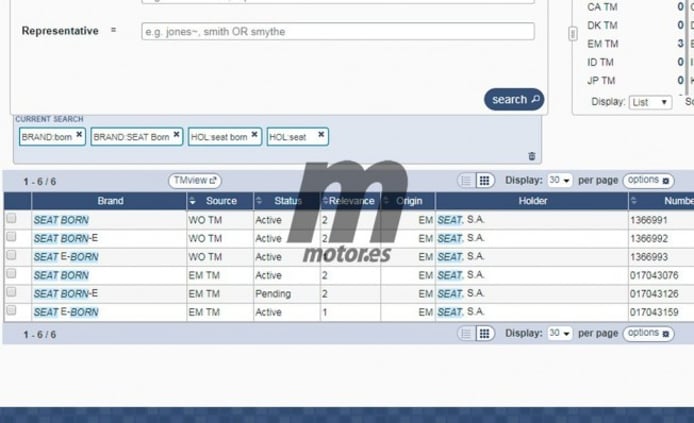Select DK TM entry in side list
The width and height of the screenshot is (694, 423).
[602, 25]
